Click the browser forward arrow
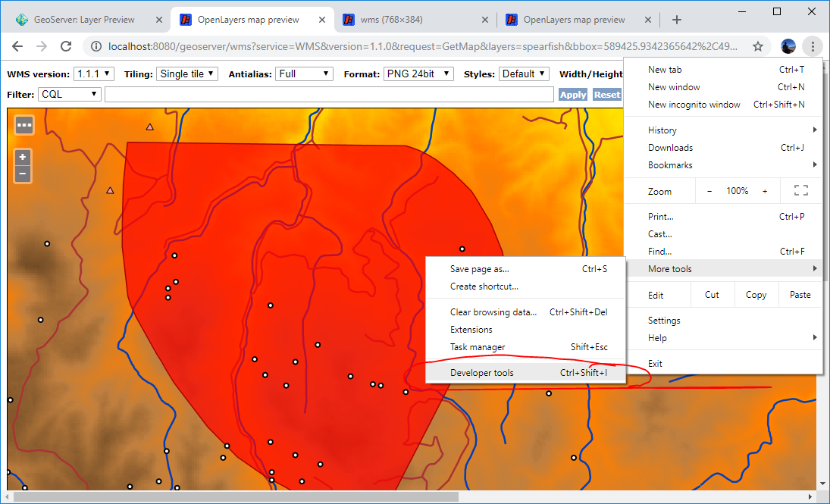The width and height of the screenshot is (830, 504). point(42,46)
